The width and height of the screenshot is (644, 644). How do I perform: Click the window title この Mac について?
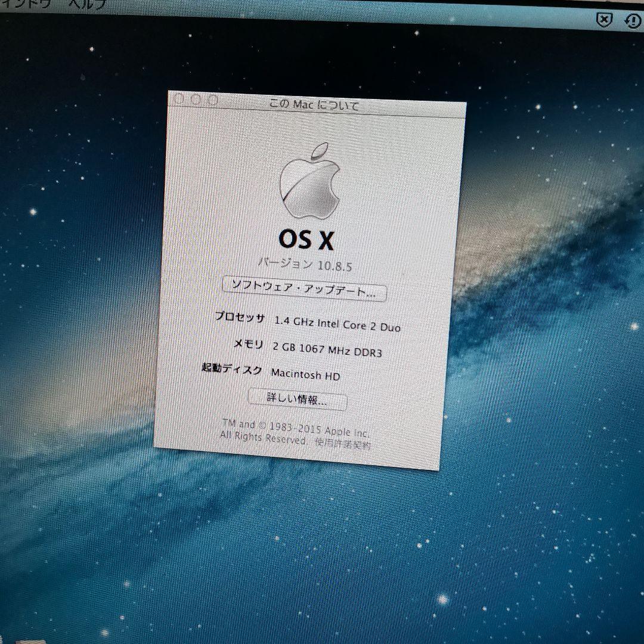click(x=314, y=105)
